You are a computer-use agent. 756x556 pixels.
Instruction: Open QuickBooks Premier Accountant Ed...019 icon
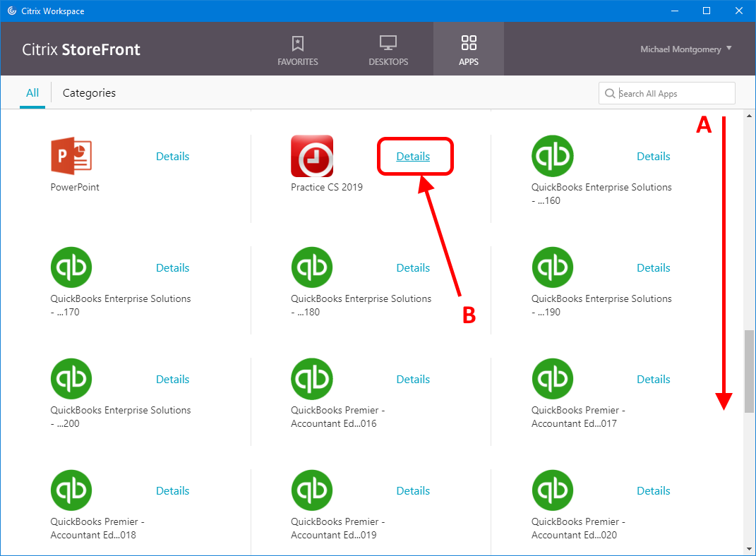coord(312,490)
